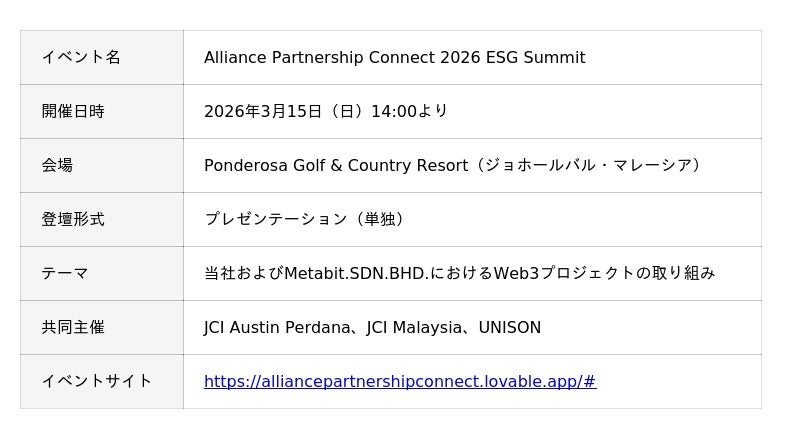Click the Metabit.SDN.BHD. text in theme row
This screenshot has width=800, height=439.
356,273
